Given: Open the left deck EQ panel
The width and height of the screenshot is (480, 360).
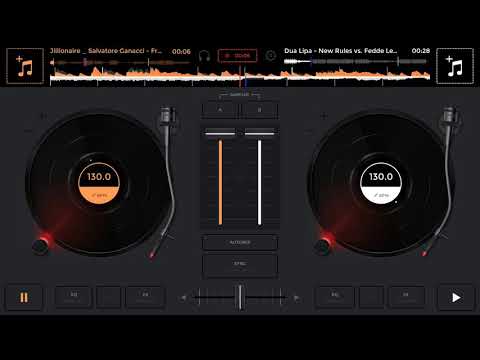Looking at the screenshot, I should coord(73,297).
